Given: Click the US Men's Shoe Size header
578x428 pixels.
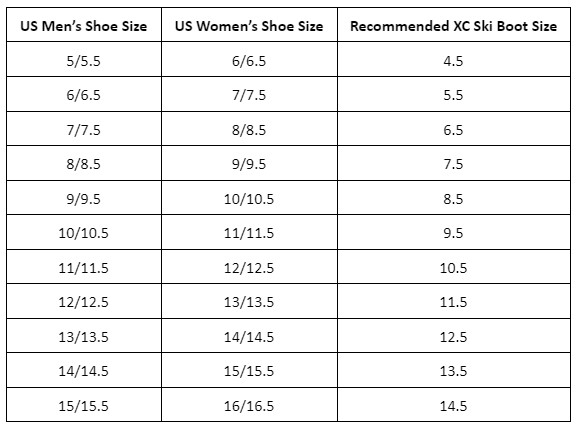Looking at the screenshot, I should (84, 25).
